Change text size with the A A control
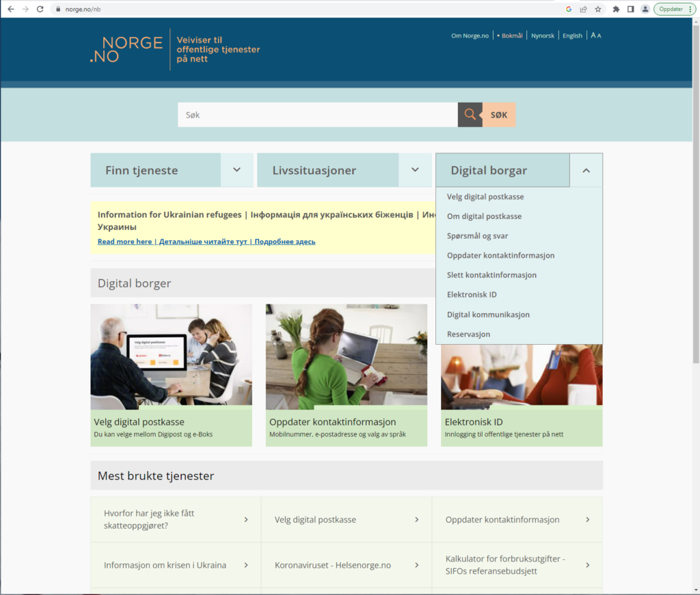The image size is (700, 595). tap(596, 36)
